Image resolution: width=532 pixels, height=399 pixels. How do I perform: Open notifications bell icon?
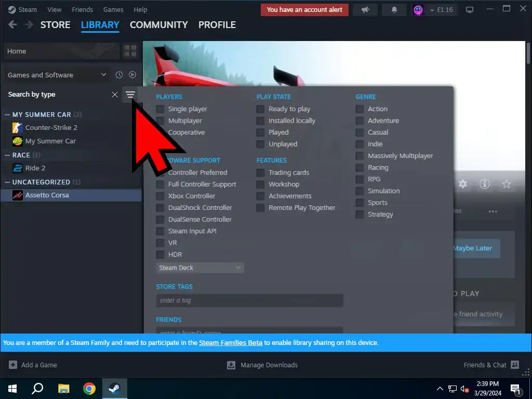click(394, 10)
